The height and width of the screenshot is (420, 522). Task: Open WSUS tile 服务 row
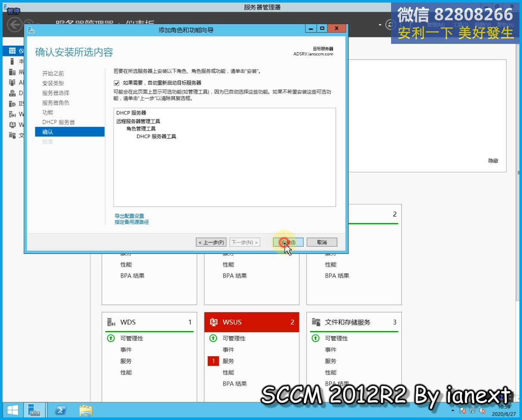tap(228, 361)
